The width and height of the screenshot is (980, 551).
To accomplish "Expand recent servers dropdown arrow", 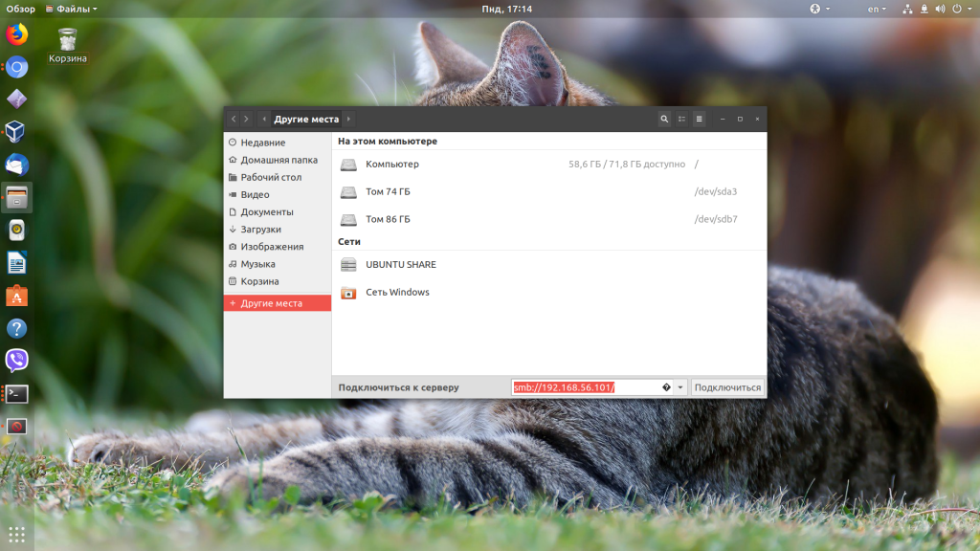I will coord(680,387).
